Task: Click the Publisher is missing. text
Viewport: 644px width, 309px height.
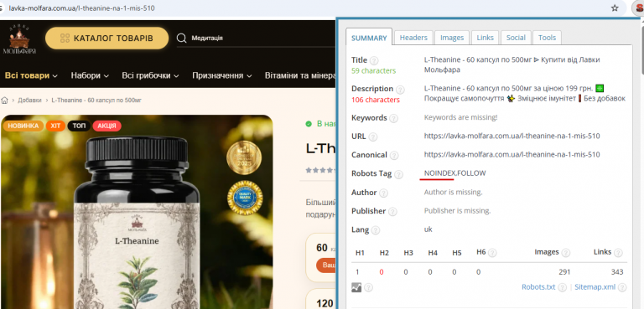Action: click(458, 211)
